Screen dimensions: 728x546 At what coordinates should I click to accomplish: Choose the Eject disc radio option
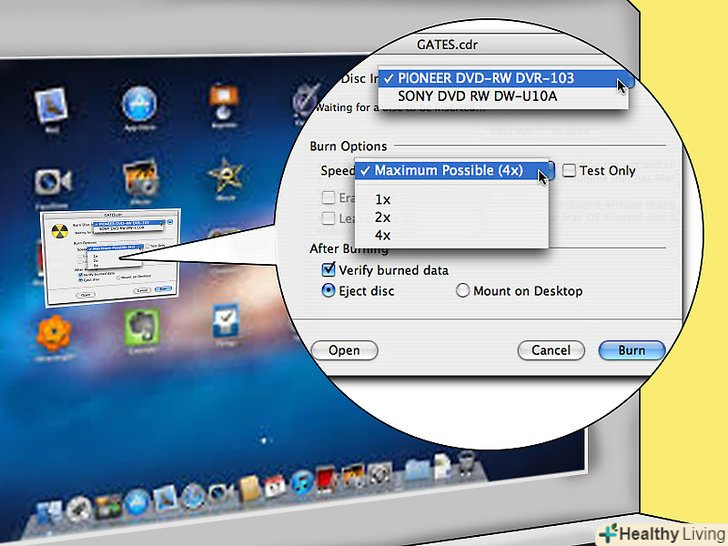tap(327, 291)
